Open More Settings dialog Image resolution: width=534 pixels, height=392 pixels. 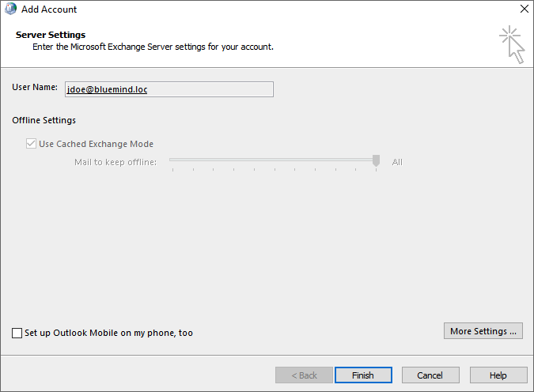coord(483,330)
